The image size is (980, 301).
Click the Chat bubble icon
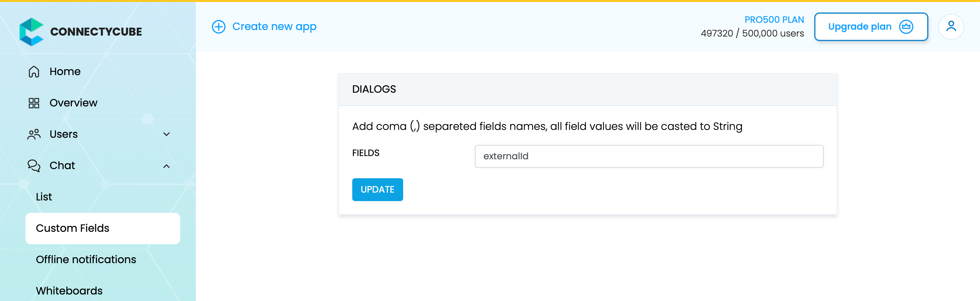pos(34,166)
